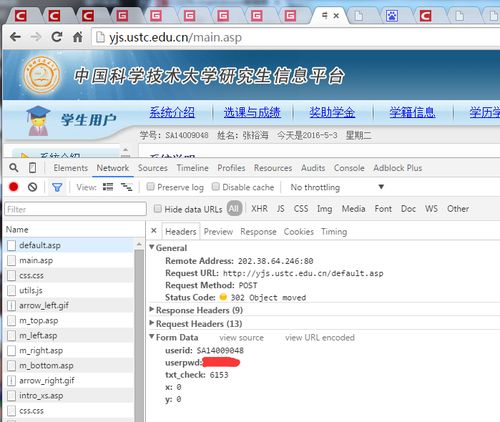
Task: Stop recording network log red button
Action: (x=14, y=187)
